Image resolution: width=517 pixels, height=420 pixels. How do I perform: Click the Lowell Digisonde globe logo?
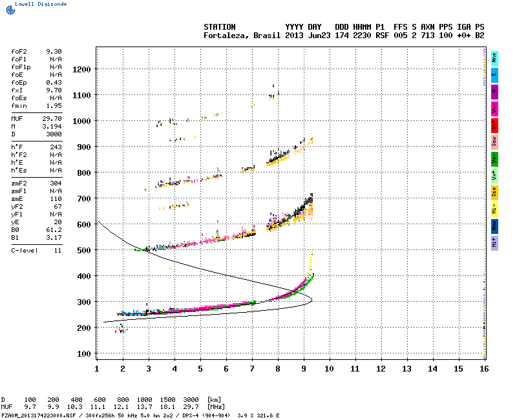pos(10,10)
